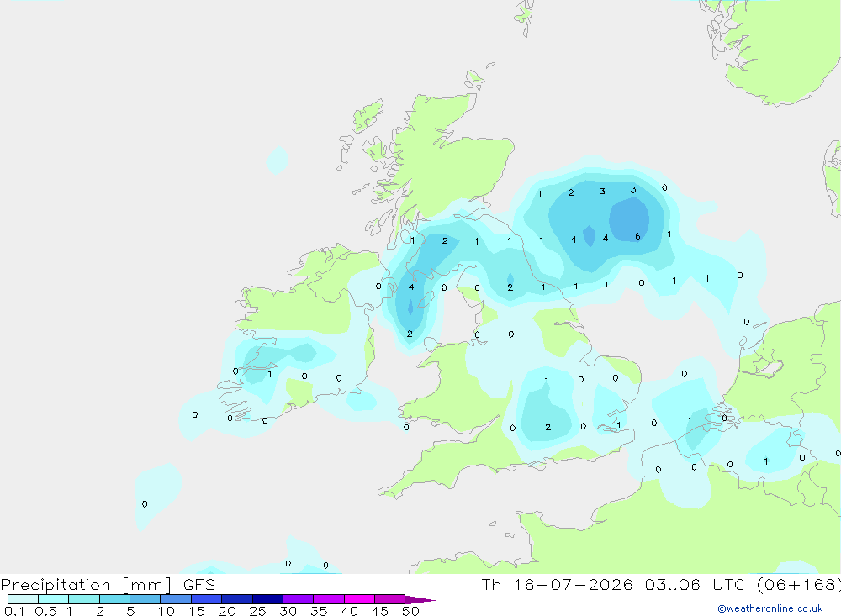Select the 'GFS' model label

[x=199, y=584]
